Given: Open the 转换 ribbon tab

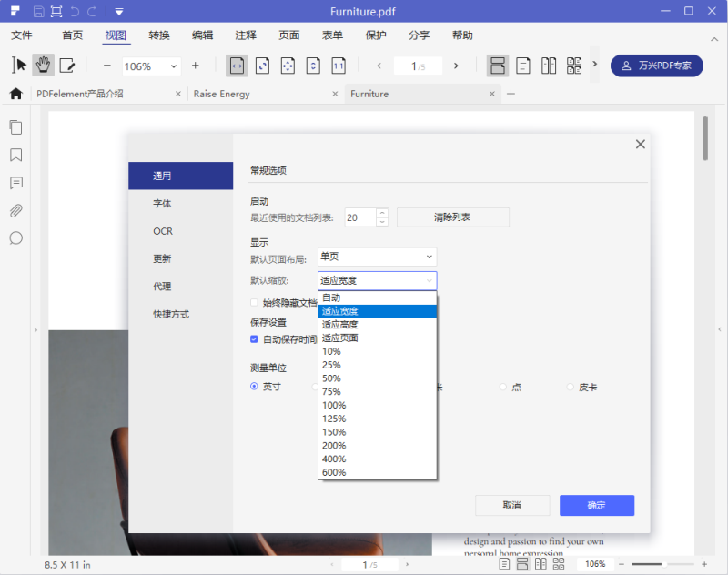Looking at the screenshot, I should [160, 35].
